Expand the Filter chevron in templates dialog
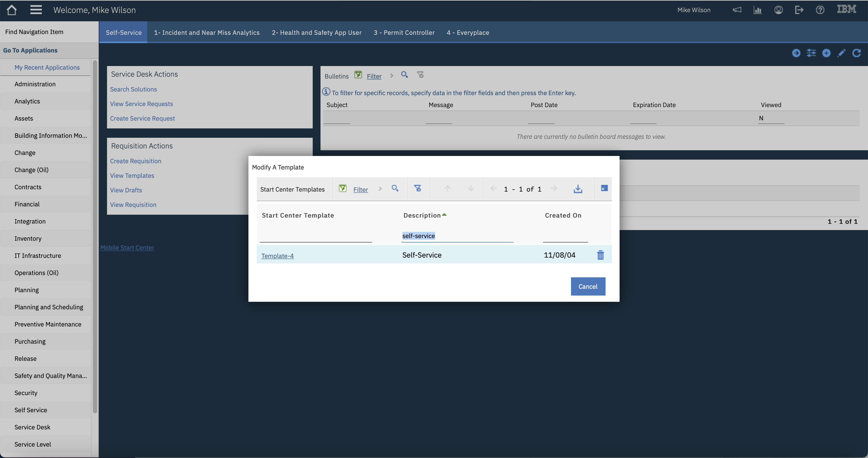This screenshot has width=868, height=458. click(x=380, y=189)
